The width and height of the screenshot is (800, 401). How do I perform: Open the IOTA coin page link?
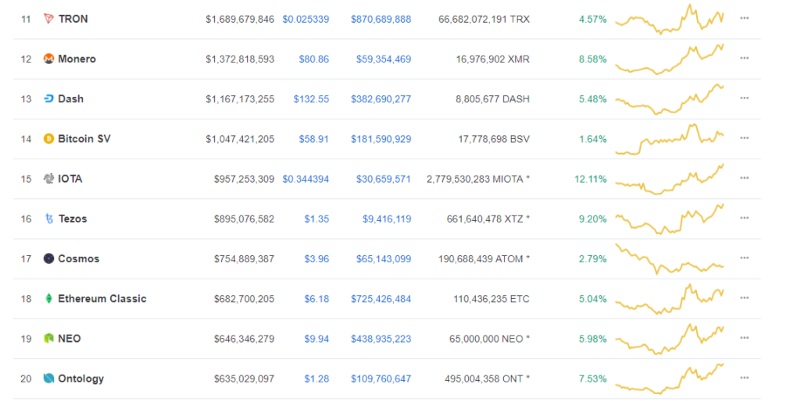(x=70, y=179)
